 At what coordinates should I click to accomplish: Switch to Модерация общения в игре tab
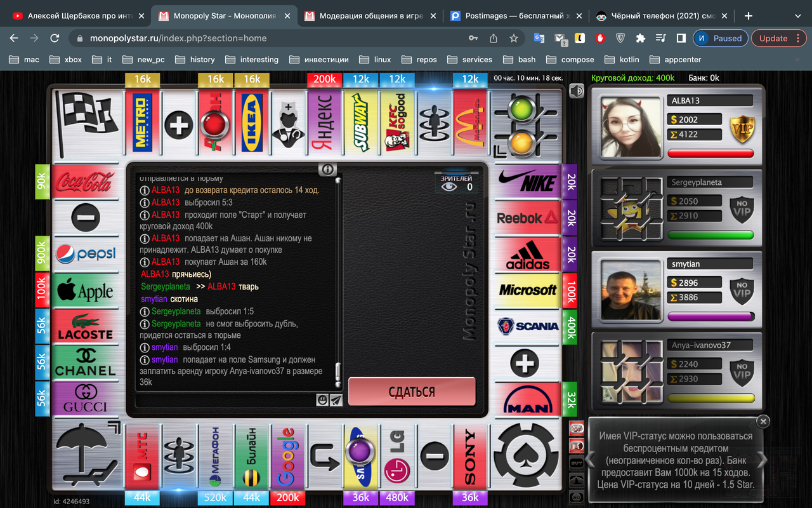click(370, 16)
